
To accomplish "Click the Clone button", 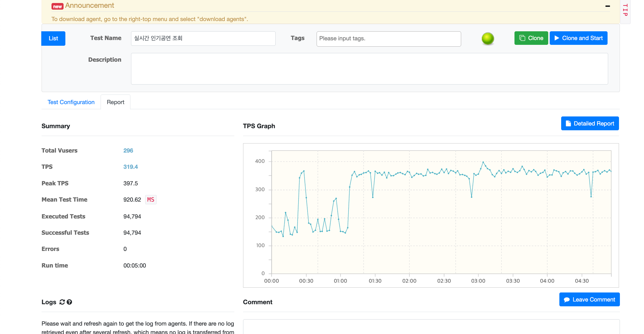I will tap(531, 38).
